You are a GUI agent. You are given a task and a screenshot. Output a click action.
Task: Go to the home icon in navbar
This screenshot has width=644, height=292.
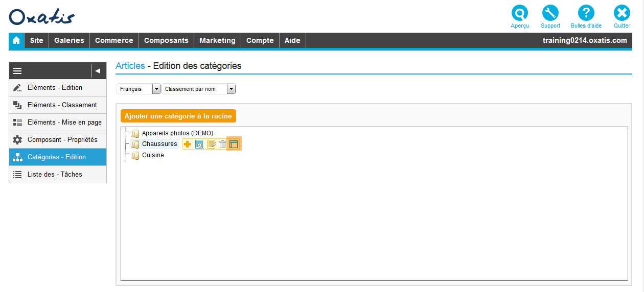16,40
